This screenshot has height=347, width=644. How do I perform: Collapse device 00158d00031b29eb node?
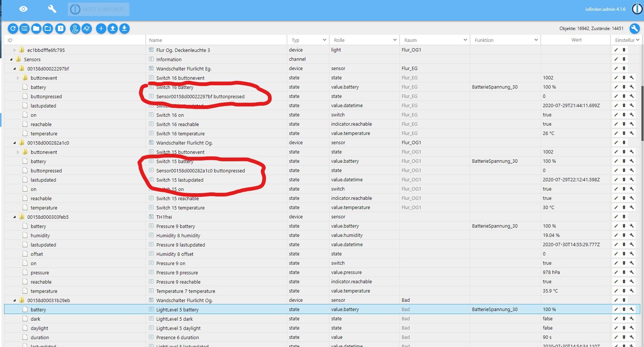(15, 300)
